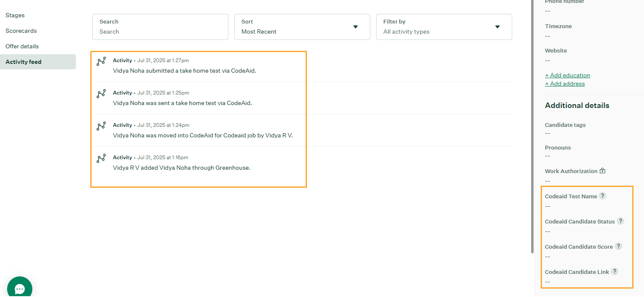The height and width of the screenshot is (297, 644).
Task: Click help icon next to Codeaid Candidate Link
Action: pyautogui.click(x=615, y=271)
